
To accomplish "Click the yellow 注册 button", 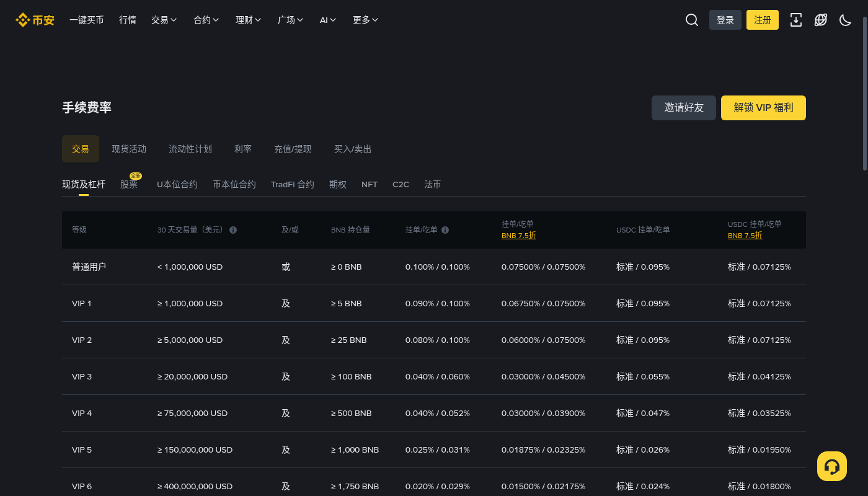I will coord(763,20).
